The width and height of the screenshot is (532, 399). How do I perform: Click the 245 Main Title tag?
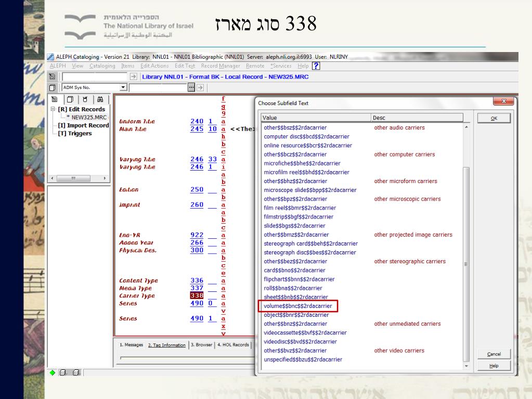[x=197, y=129]
